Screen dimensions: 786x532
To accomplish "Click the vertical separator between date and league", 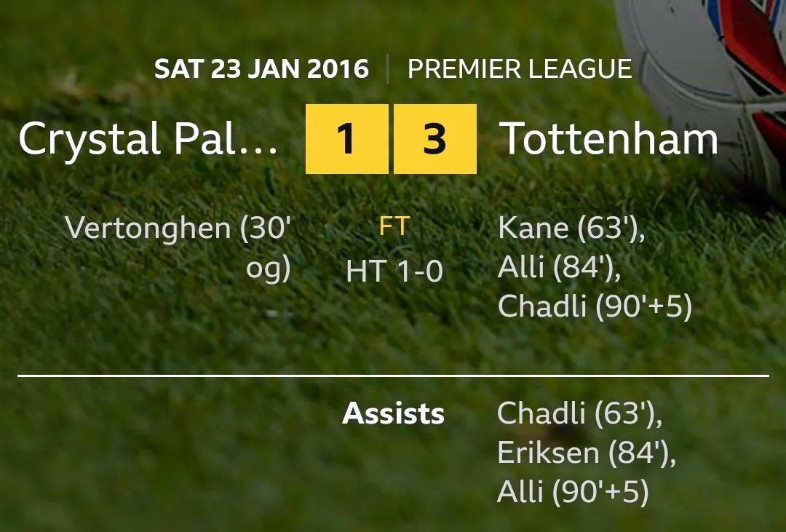I will click(x=388, y=69).
